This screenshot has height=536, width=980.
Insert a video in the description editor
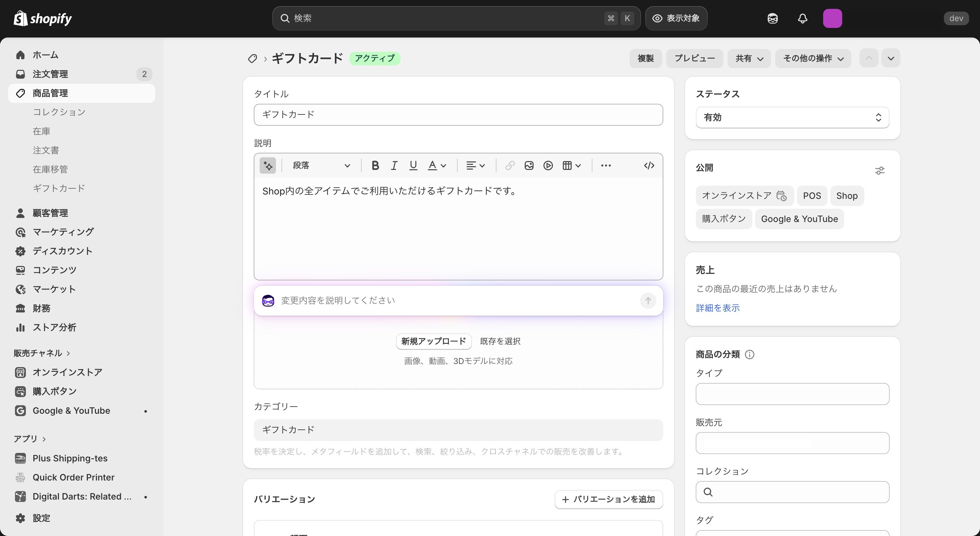pyautogui.click(x=548, y=165)
